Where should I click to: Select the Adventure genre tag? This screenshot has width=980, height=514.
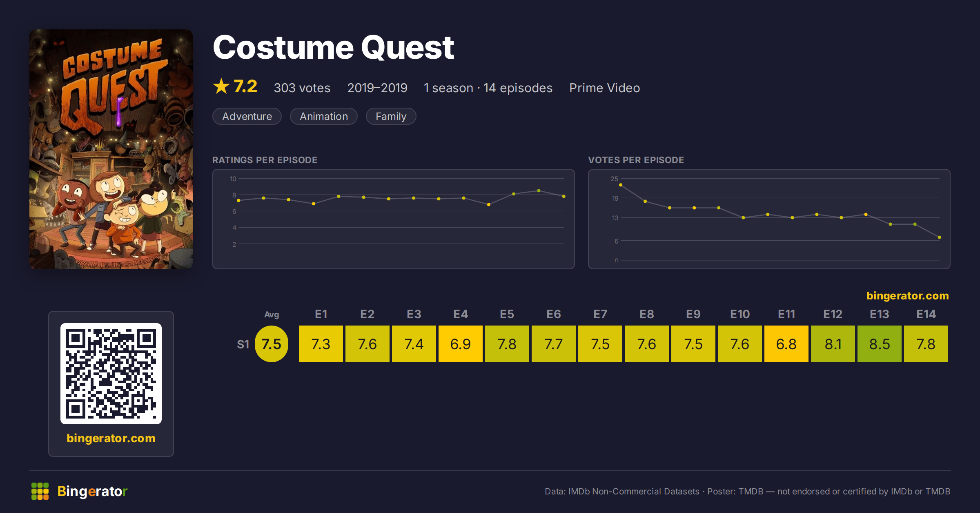[x=247, y=116]
